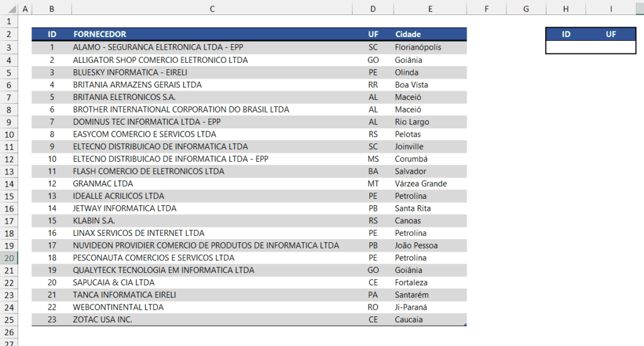Click the MS state cell
Image resolution: width=644 pixels, height=346 pixels.
373,159
